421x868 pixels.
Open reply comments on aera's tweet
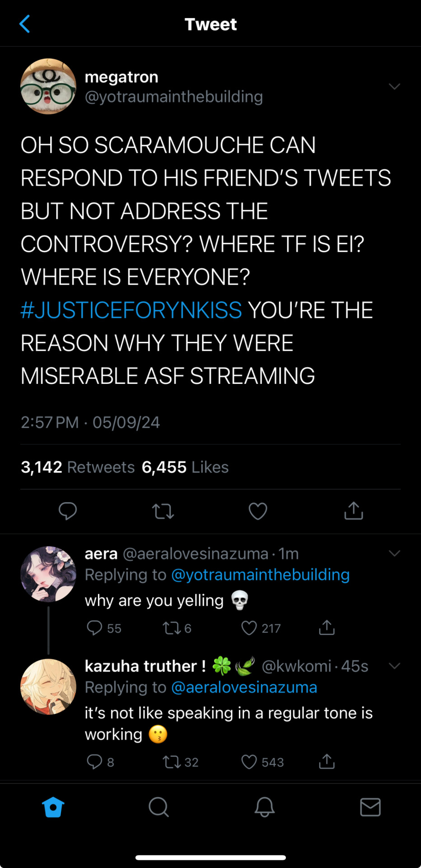click(94, 628)
